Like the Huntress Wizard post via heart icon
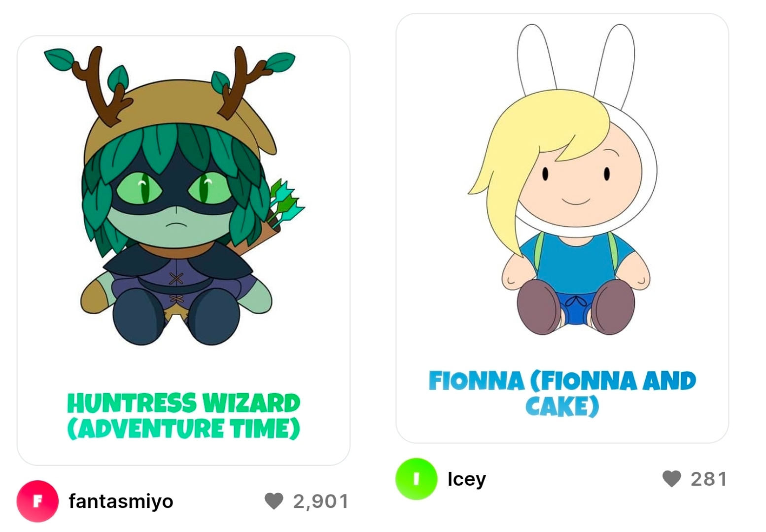Image resolution: width=766 pixels, height=532 pixels. (x=274, y=501)
